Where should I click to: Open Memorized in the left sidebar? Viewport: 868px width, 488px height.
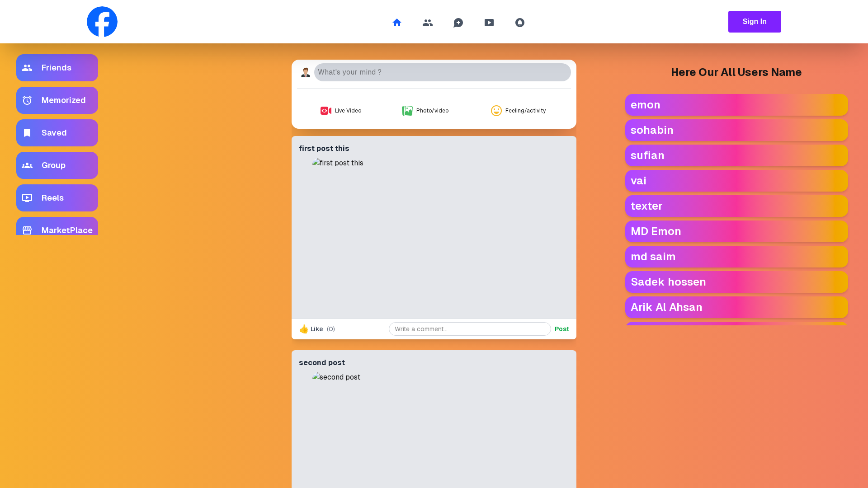57,100
